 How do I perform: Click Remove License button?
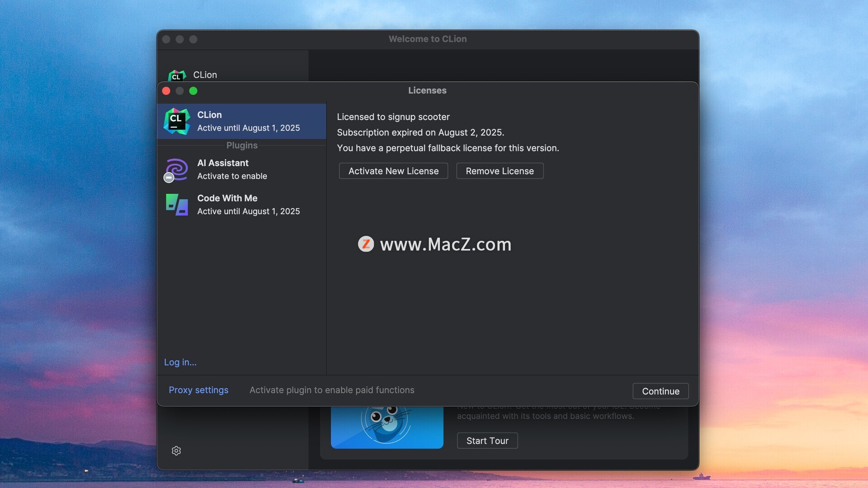[500, 171]
